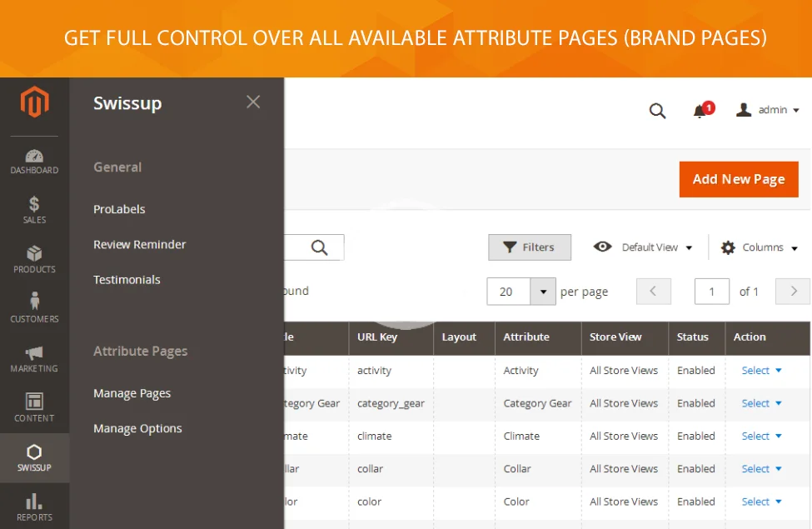
Task: Close the Swissup menu panel
Action: point(253,102)
